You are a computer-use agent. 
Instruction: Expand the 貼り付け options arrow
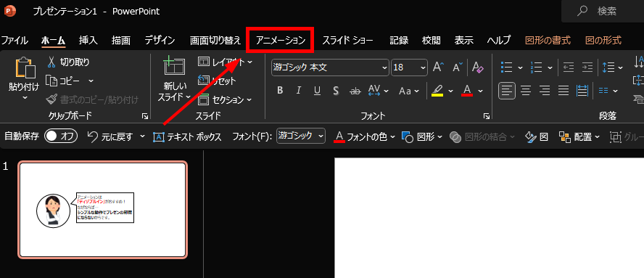tap(25, 97)
